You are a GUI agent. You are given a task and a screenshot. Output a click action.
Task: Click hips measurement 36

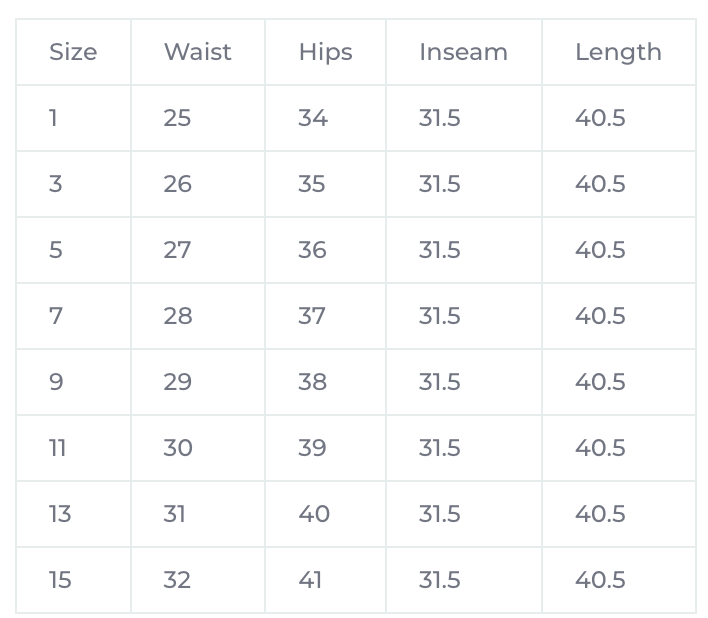(313, 250)
